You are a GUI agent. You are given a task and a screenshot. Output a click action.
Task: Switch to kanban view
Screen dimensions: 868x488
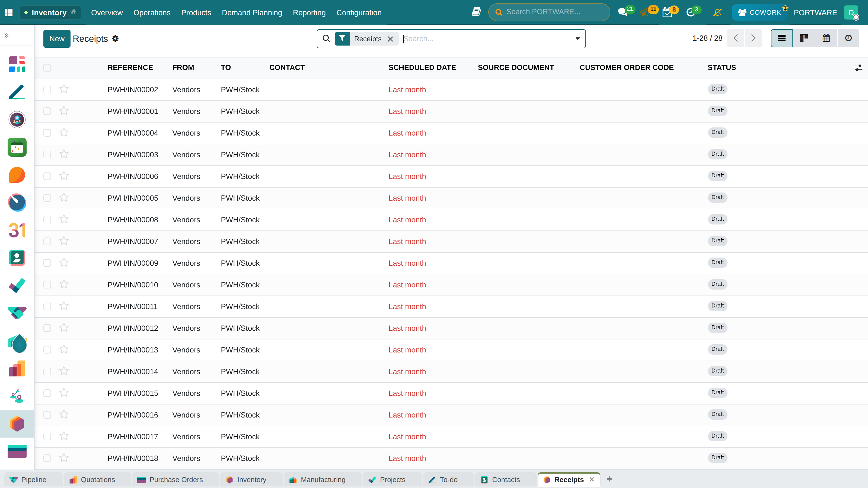pyautogui.click(x=804, y=38)
